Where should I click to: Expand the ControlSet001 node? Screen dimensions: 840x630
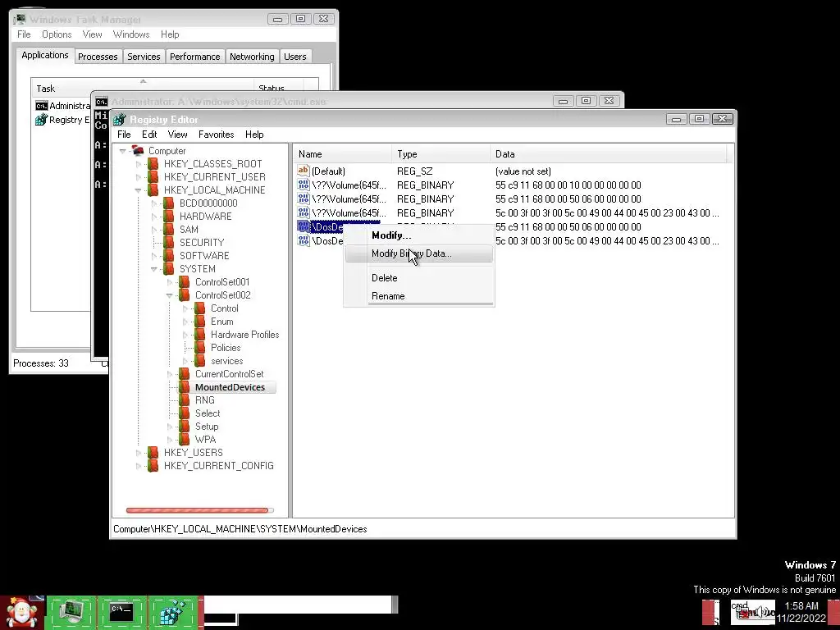pyautogui.click(x=169, y=282)
